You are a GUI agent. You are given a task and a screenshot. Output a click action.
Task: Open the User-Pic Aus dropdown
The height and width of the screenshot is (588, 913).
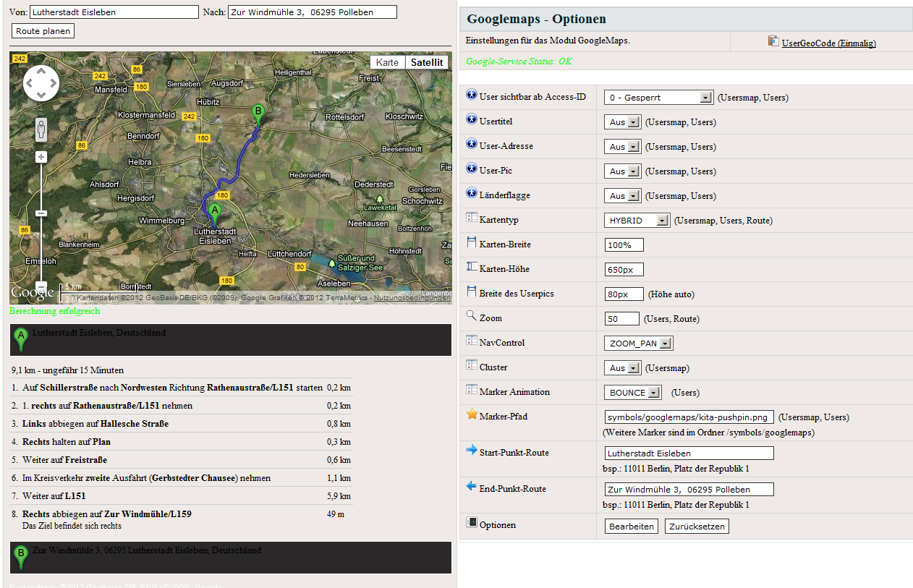coord(623,171)
